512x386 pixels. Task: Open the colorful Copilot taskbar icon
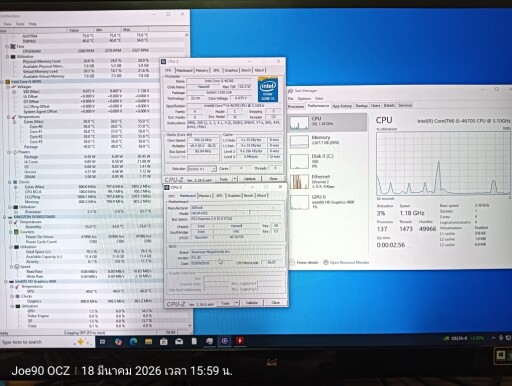pyautogui.click(x=118, y=342)
